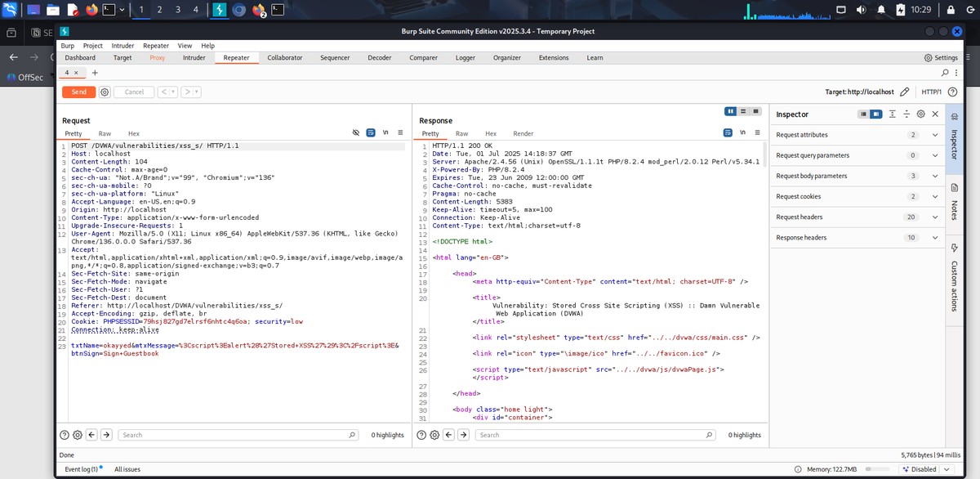Launch Firefox from the top panel
The height and width of the screenshot is (479, 980).
pyautogui.click(x=90, y=10)
